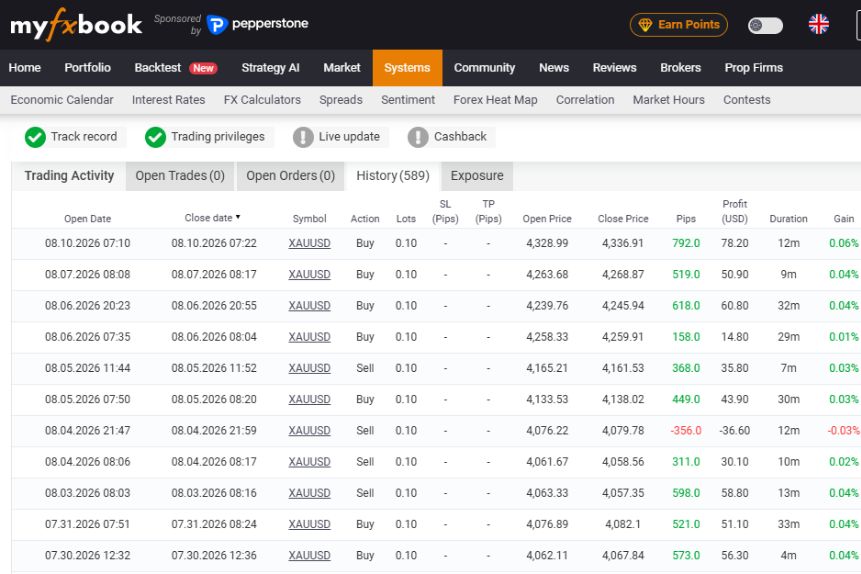Open the Spreads page
This screenshot has height=574, width=861.
[341, 100]
